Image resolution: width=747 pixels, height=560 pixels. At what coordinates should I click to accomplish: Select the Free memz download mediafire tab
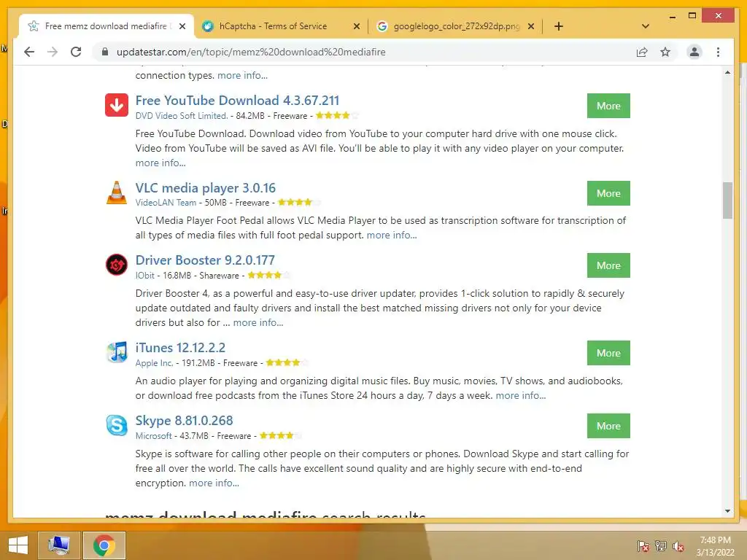pyautogui.click(x=107, y=26)
